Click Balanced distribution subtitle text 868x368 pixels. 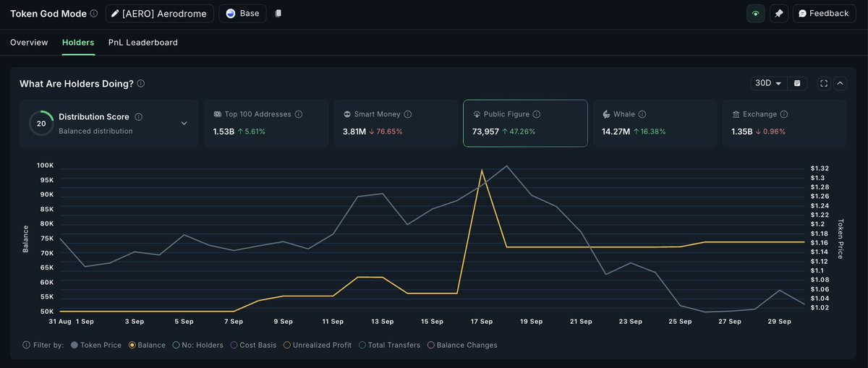[x=95, y=131]
